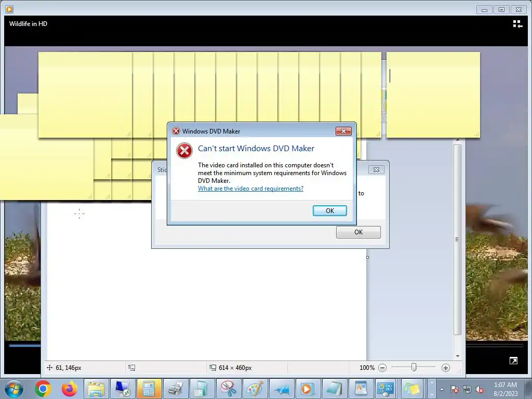Click the paper plane taskbar icon
This screenshot has width=532, height=399.
281,389
